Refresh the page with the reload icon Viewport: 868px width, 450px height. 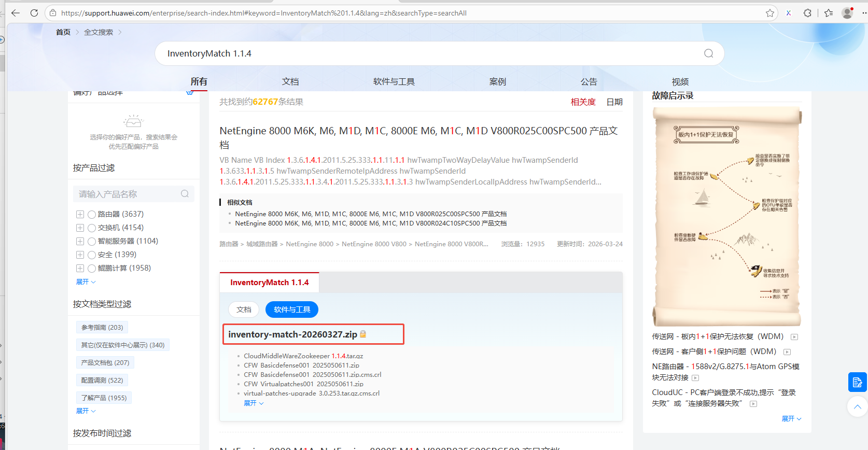click(34, 13)
